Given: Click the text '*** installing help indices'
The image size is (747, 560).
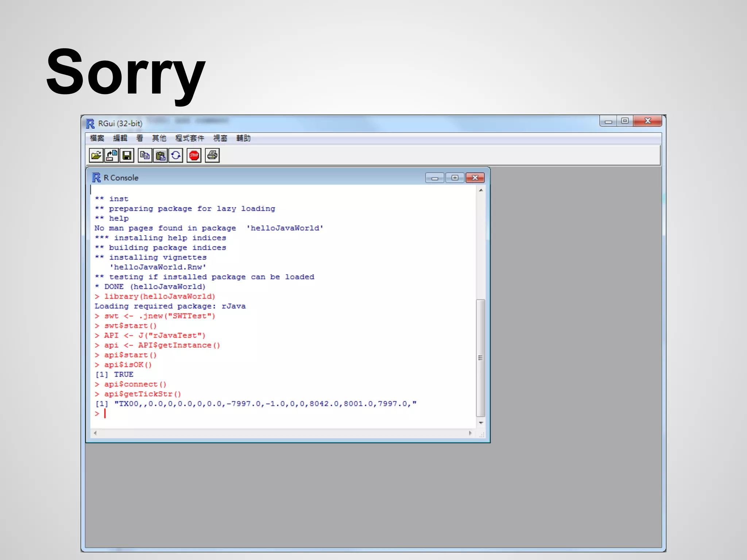Looking at the screenshot, I should point(160,238).
